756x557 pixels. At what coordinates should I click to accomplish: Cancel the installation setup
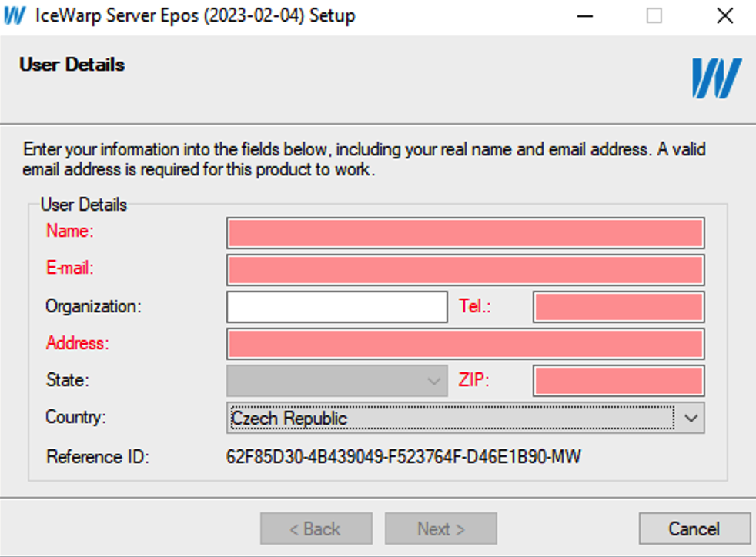[694, 529]
